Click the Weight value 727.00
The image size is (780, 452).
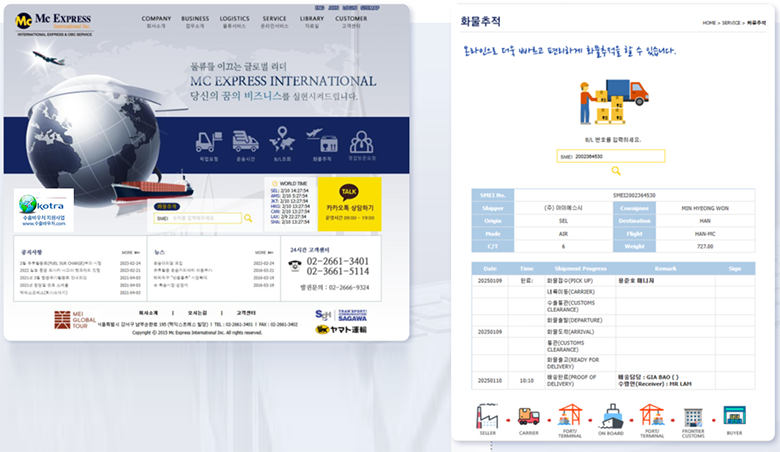[x=705, y=247]
